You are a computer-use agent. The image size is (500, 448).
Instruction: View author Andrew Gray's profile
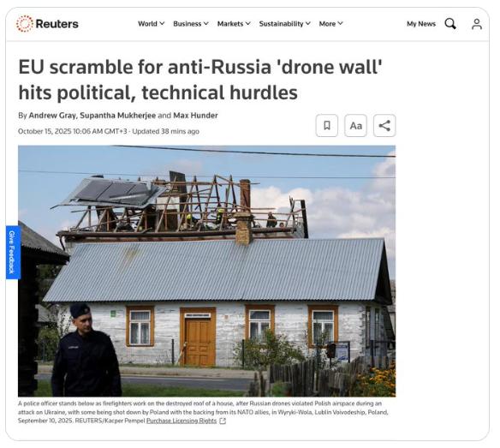coord(52,115)
